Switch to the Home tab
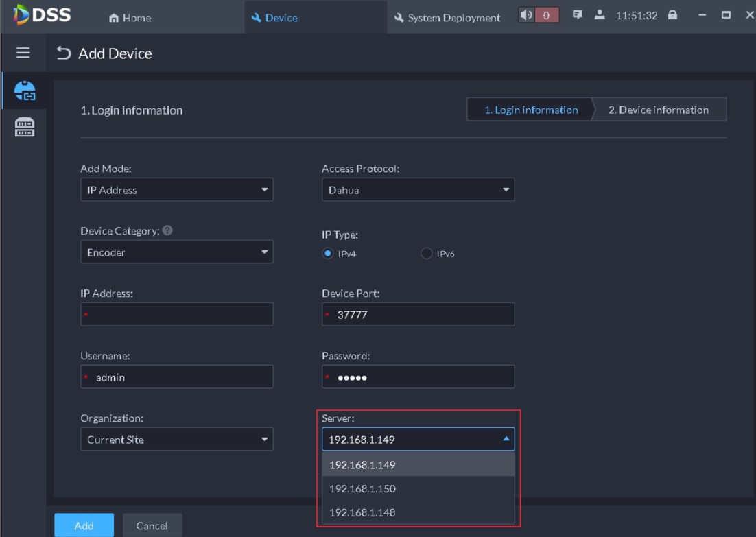Image resolution: width=756 pixels, height=537 pixels. point(130,18)
